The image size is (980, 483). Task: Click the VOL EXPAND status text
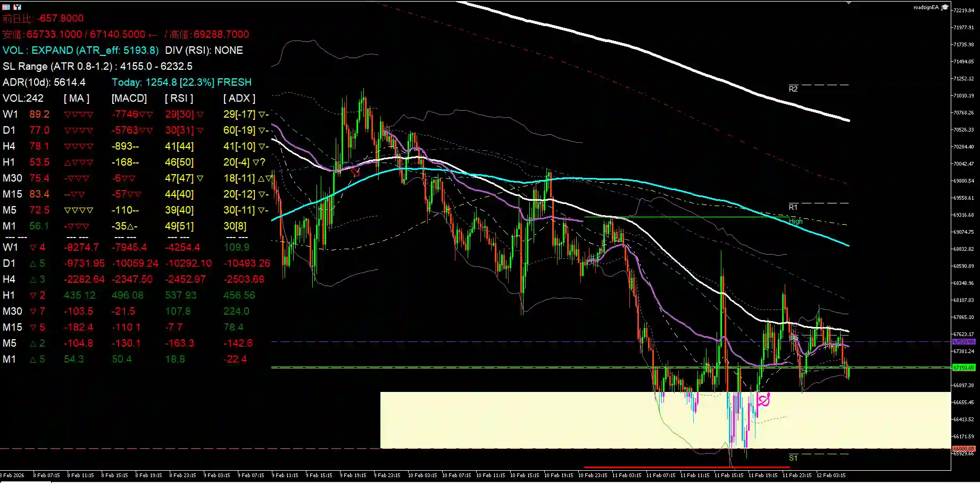click(53, 50)
